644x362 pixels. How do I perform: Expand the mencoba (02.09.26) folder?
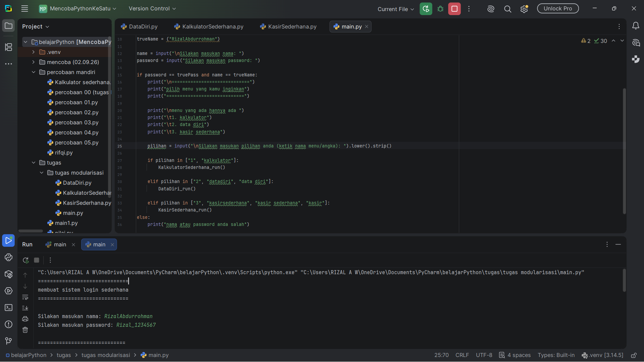(x=34, y=62)
